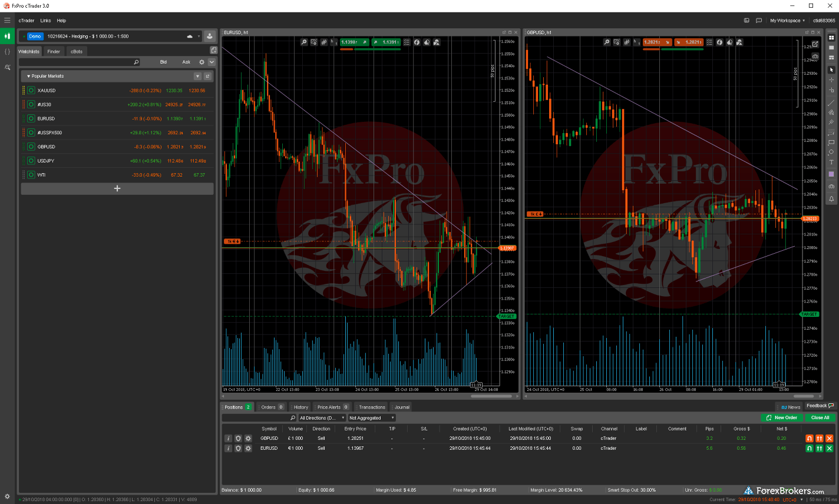Switch to the Orders tab

point(272,407)
